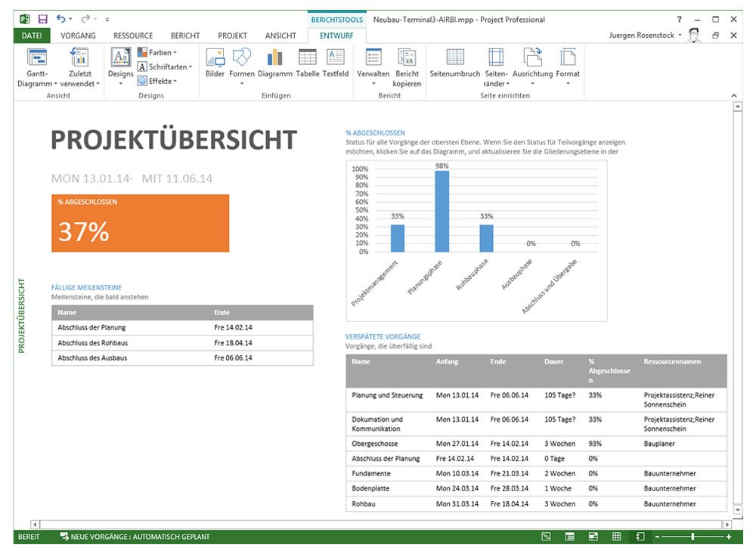The image size is (756, 551).
Task: Insert a Diagramm chart
Action: click(275, 63)
